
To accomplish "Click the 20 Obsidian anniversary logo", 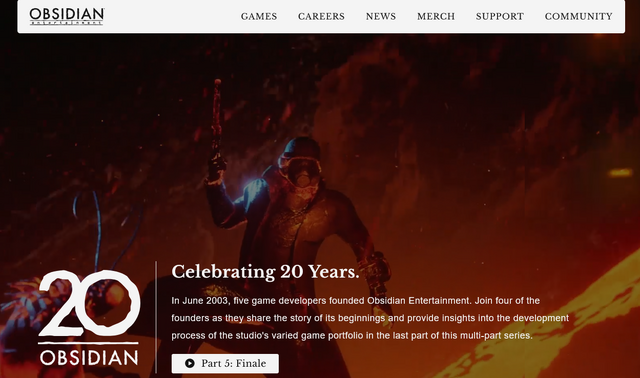I will pos(89,318).
